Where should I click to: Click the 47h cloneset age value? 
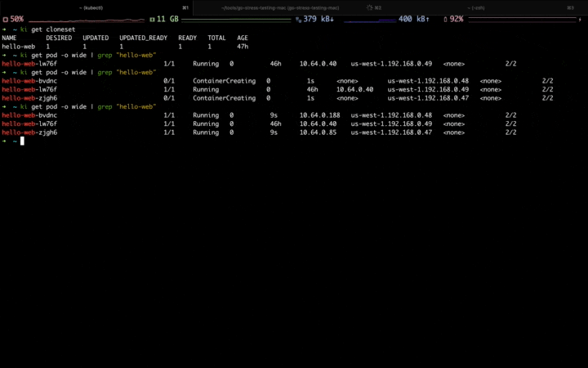point(243,47)
